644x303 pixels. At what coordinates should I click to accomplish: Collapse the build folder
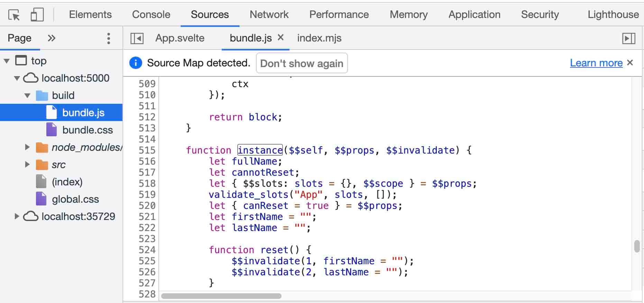click(27, 95)
